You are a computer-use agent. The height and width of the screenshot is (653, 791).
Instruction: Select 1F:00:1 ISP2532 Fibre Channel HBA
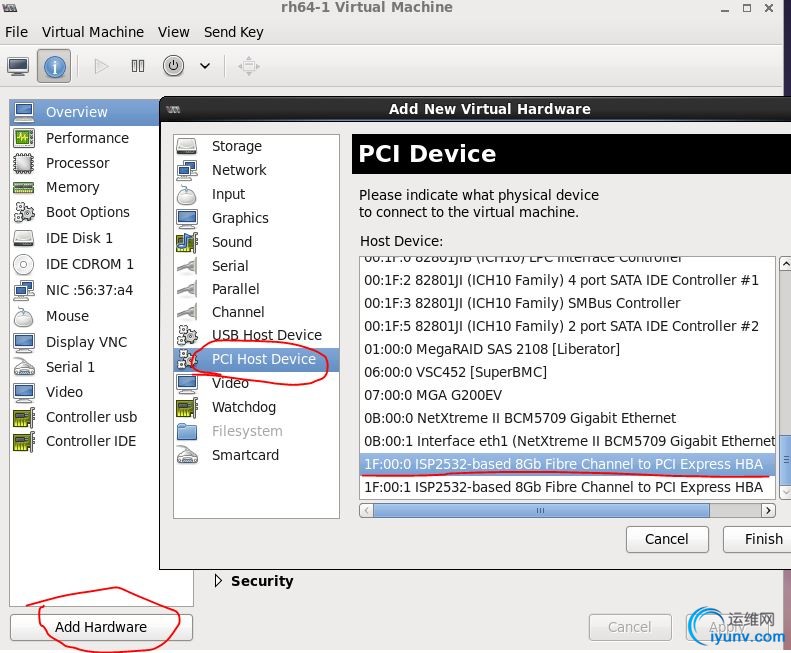568,487
